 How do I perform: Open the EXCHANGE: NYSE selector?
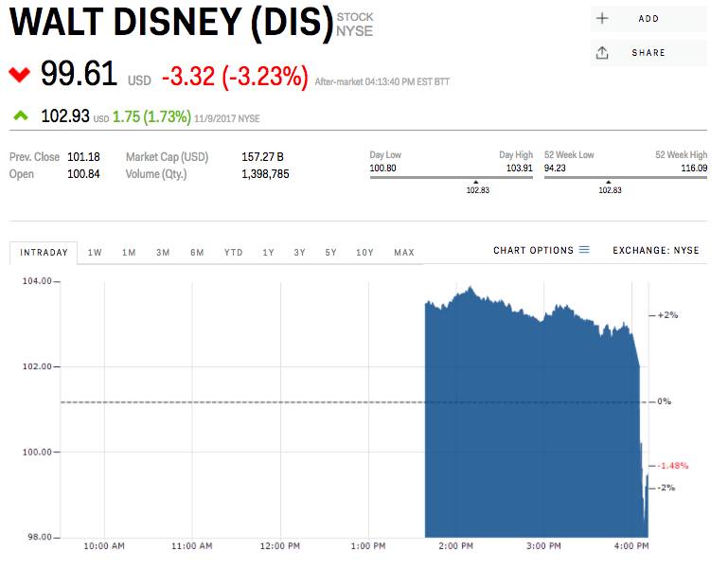coord(655,251)
